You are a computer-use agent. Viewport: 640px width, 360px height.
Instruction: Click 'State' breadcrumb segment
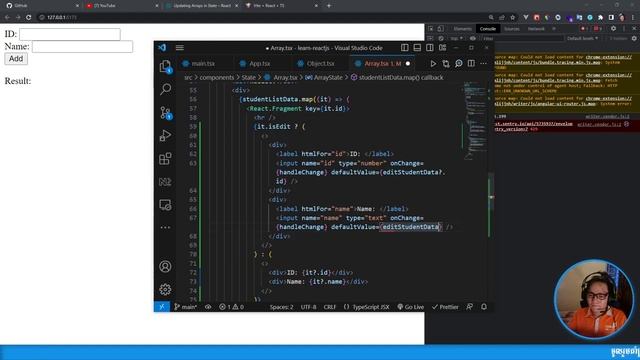click(248, 78)
